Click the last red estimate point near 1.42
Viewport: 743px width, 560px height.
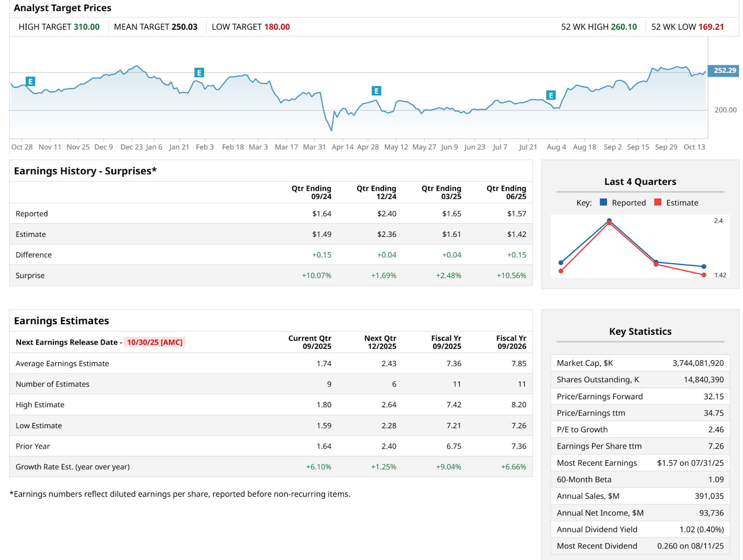[x=704, y=275]
